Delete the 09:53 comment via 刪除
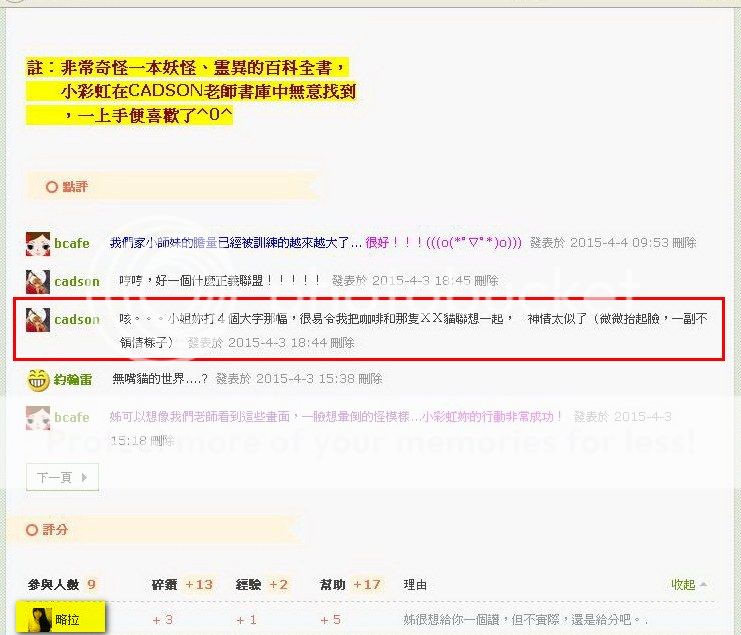Image resolution: width=741 pixels, height=635 pixels. click(684, 243)
